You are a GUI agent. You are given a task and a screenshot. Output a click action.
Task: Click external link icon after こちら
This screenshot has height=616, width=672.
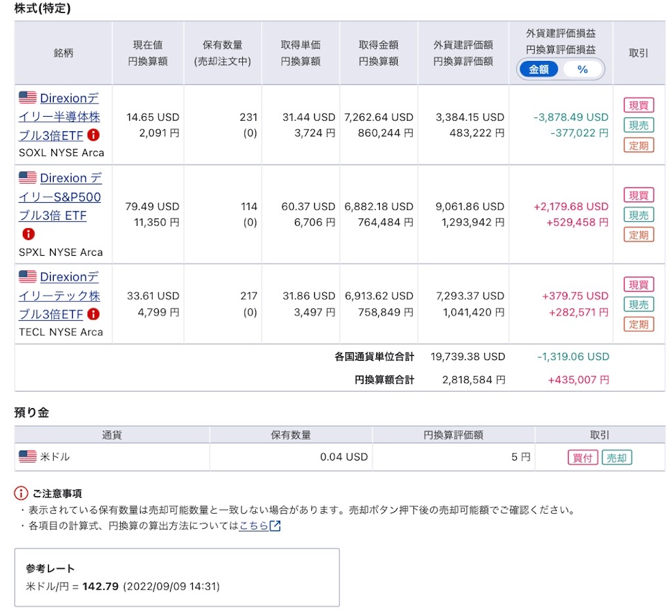coord(275,525)
